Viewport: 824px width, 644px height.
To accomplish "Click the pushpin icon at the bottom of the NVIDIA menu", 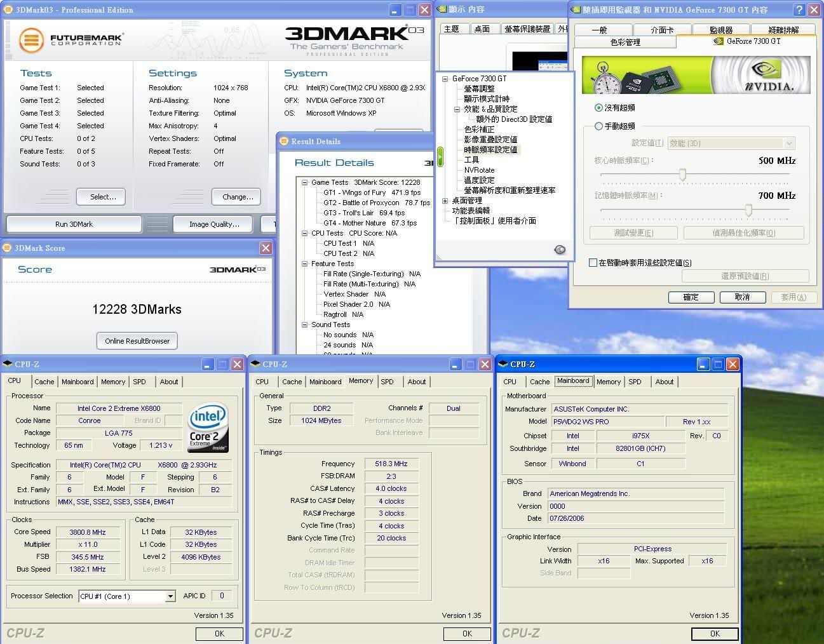I will [x=560, y=250].
